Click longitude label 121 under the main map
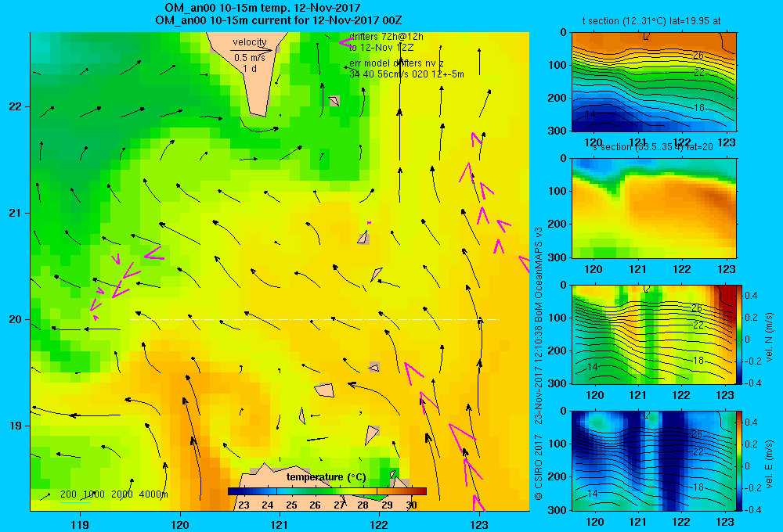Screen dimensions: 783x532 click(x=280, y=524)
